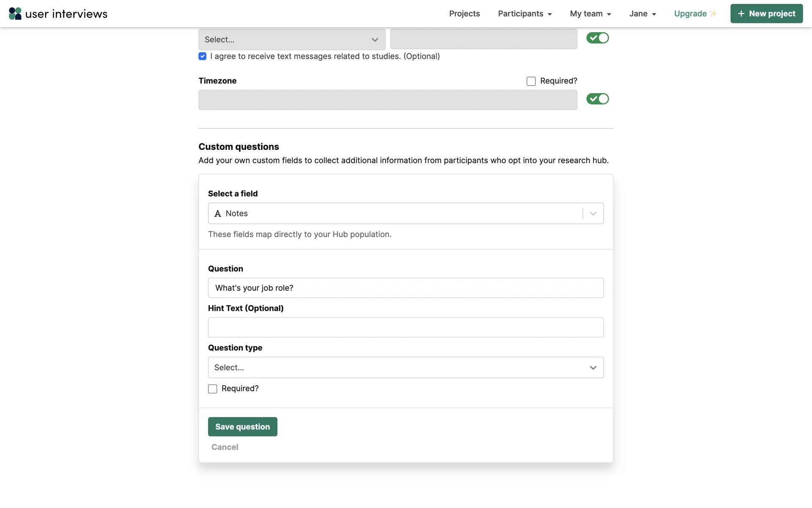Screen dimensions: 812x508
Task: Uncheck the agree to receive text messages box
Action: (203, 56)
